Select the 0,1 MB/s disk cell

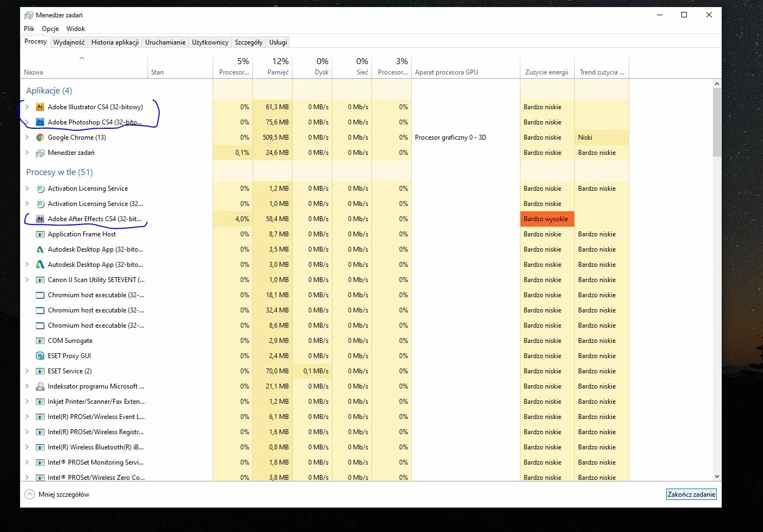coord(312,371)
